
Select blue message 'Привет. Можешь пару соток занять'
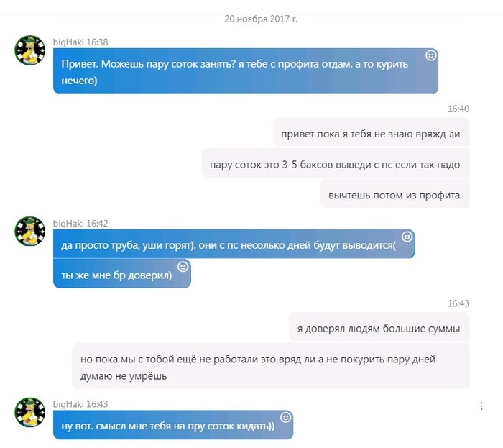pyautogui.click(x=246, y=71)
